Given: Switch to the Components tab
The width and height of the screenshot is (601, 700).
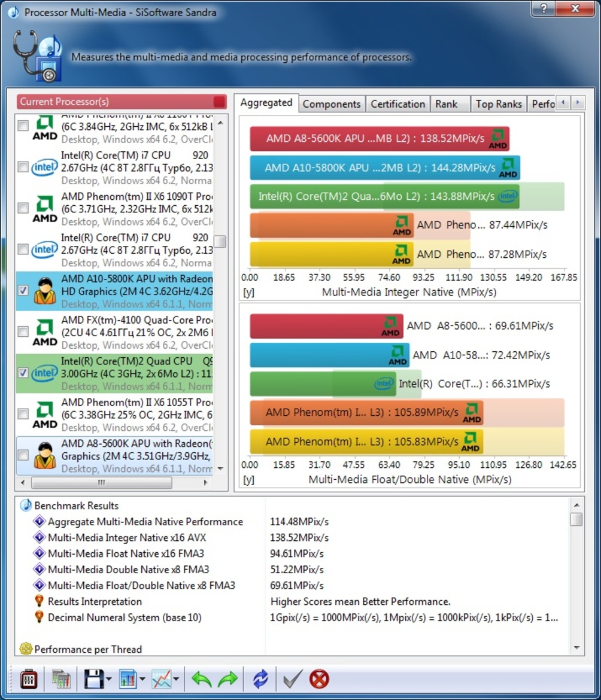Looking at the screenshot, I should [x=332, y=104].
